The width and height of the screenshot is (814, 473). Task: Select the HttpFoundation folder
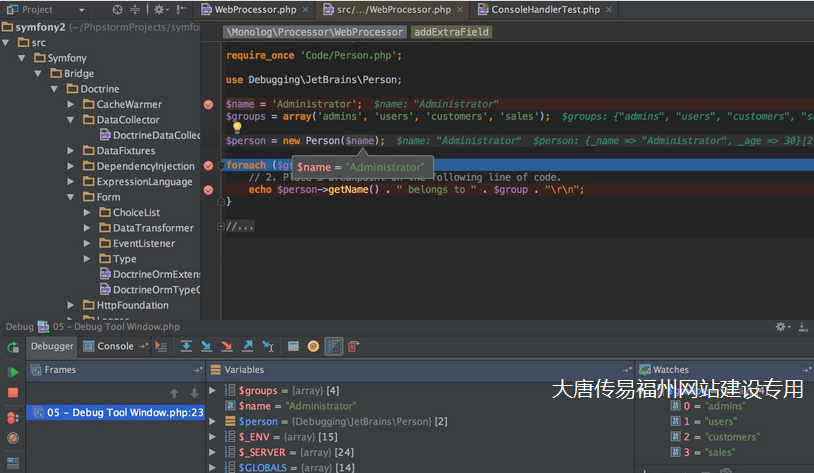[126, 305]
